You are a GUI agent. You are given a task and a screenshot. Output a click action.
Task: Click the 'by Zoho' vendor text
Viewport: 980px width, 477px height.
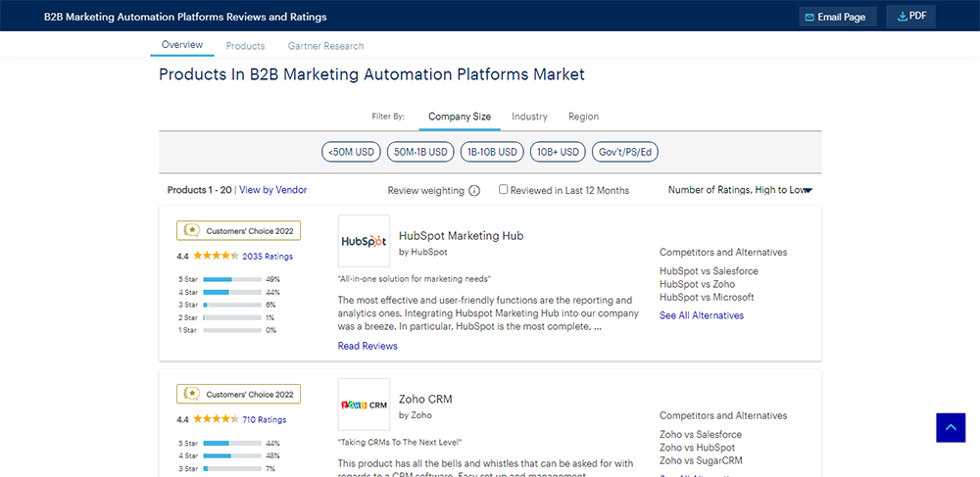(415, 415)
